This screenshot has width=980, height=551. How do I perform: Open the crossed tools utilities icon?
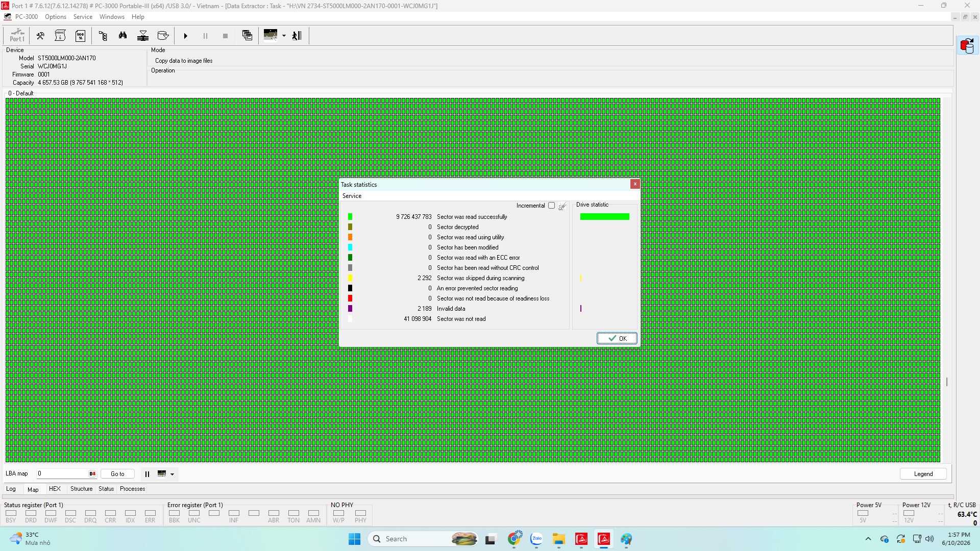point(40,36)
